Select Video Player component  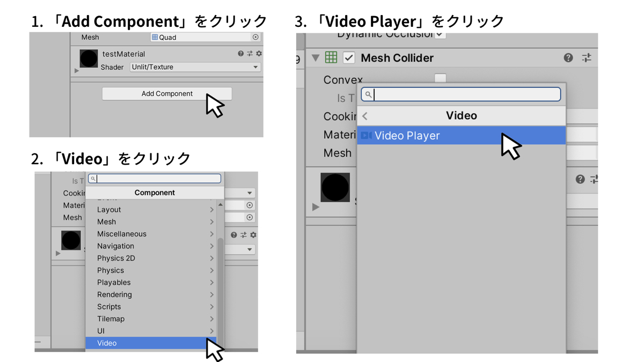tap(462, 136)
